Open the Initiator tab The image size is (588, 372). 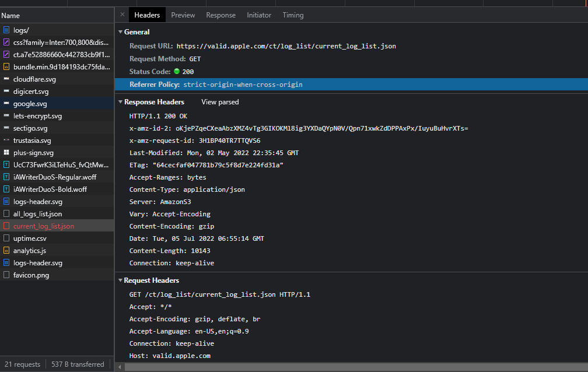pyautogui.click(x=259, y=15)
